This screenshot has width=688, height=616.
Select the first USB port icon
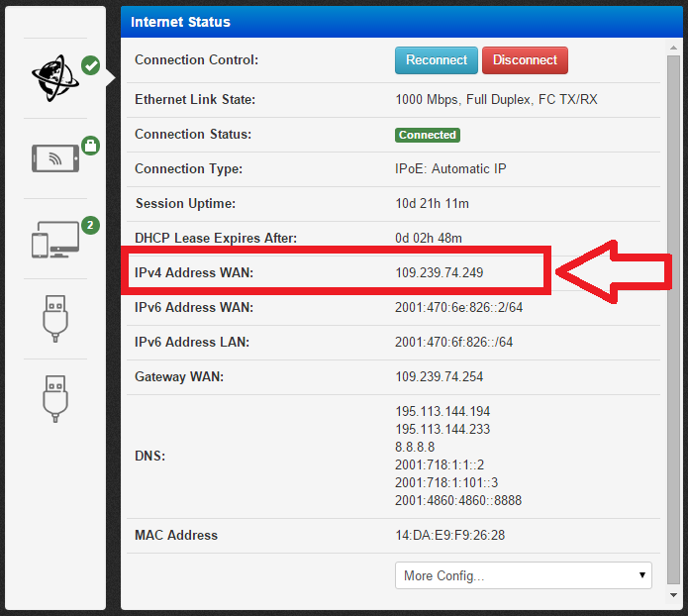pos(55,318)
